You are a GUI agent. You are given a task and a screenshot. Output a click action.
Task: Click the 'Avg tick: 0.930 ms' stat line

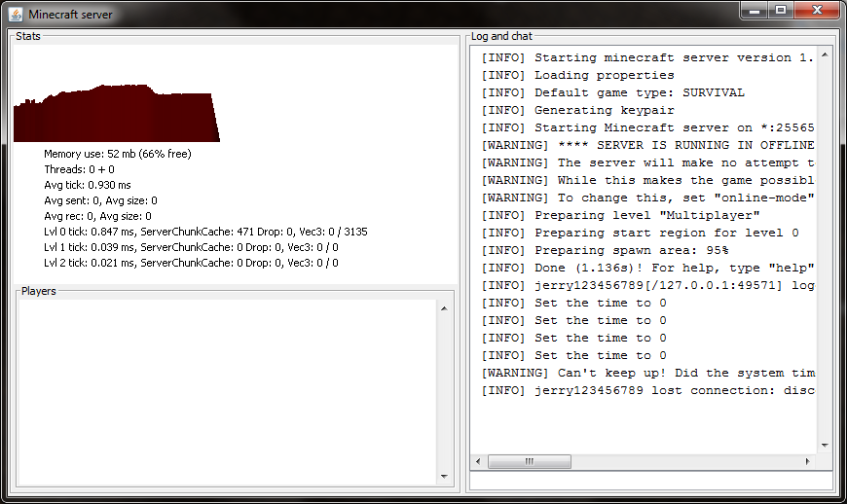pos(88,185)
